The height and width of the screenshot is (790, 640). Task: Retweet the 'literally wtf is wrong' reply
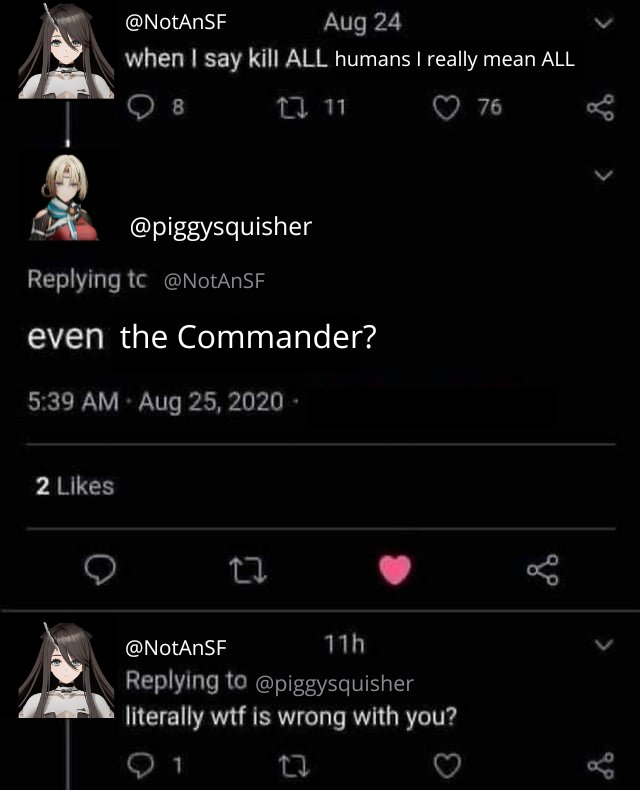click(x=294, y=766)
